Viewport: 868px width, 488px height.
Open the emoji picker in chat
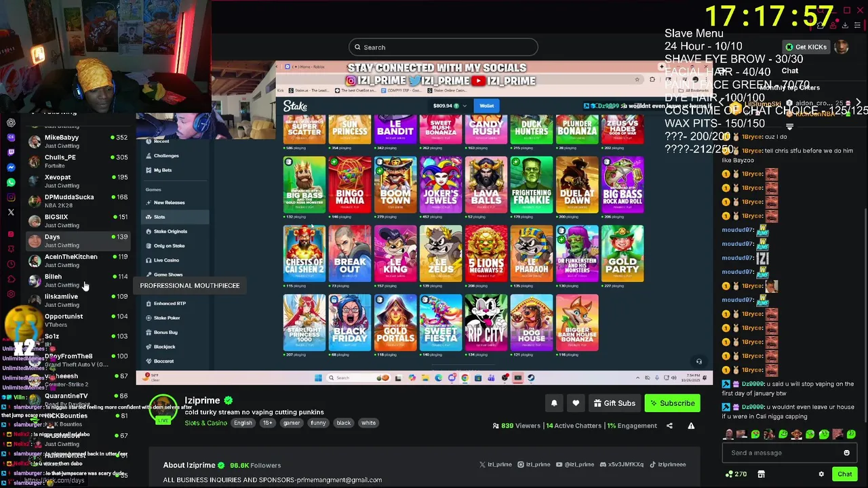[846, 453]
